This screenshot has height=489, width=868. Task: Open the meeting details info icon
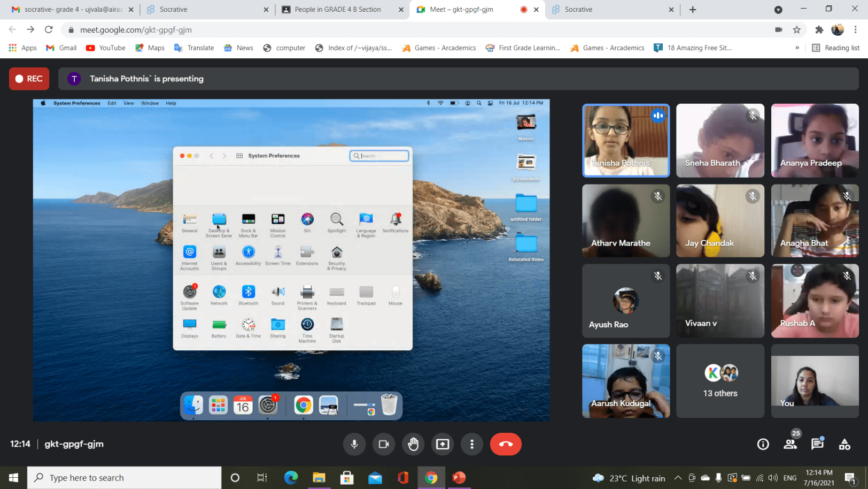click(x=763, y=444)
